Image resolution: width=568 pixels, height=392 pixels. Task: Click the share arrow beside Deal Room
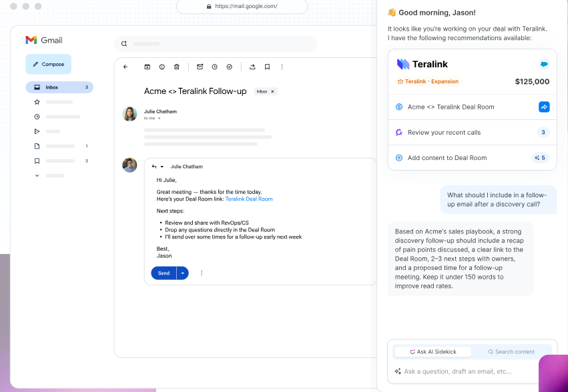click(x=544, y=107)
